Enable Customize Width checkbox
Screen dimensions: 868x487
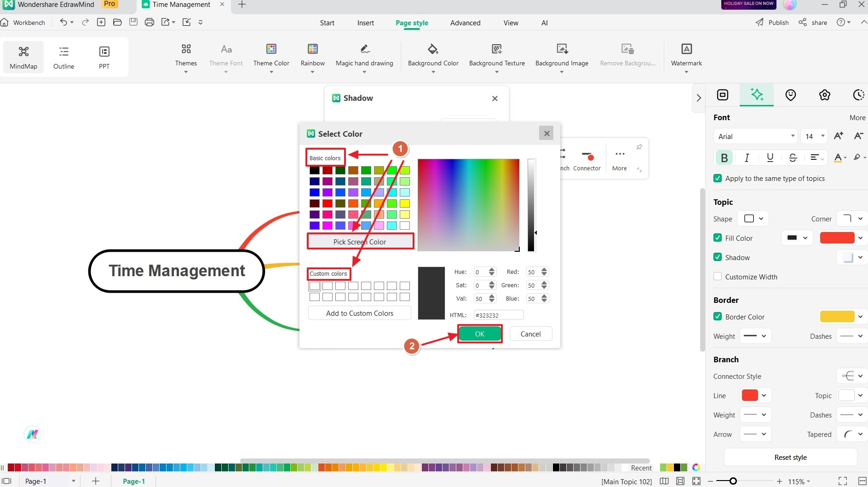click(718, 277)
